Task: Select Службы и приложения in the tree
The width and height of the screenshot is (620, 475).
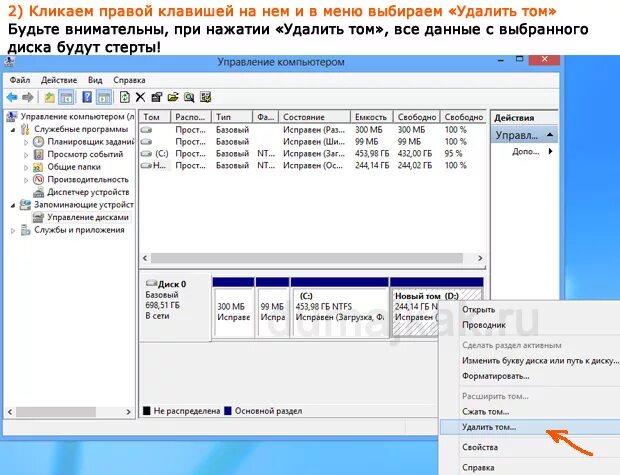Action: click(79, 230)
